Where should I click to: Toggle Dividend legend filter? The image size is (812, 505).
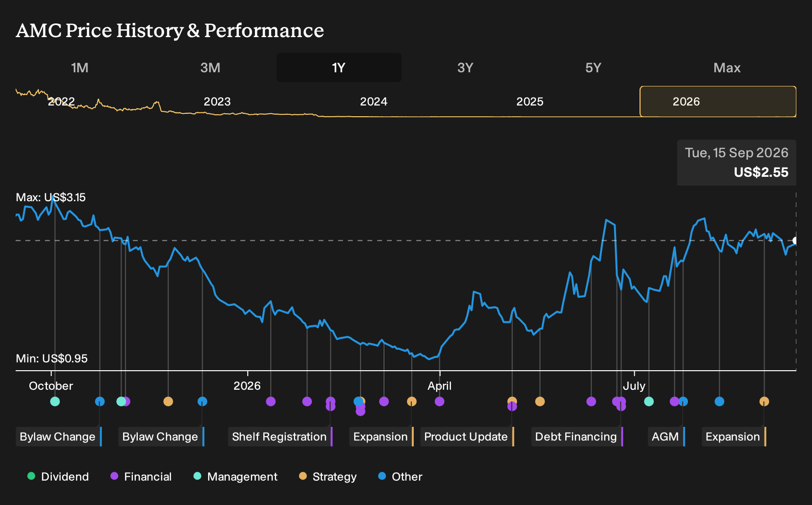[x=58, y=477]
